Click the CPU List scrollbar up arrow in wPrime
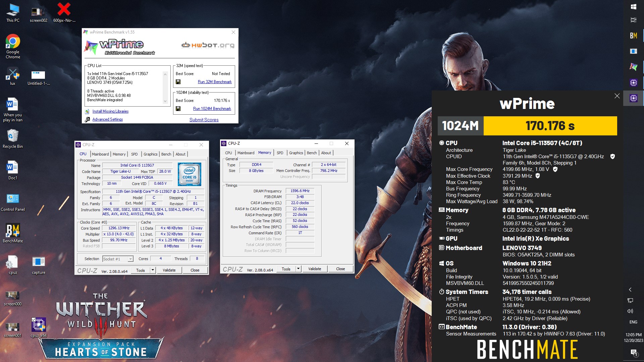The image size is (644, 362). (165, 74)
